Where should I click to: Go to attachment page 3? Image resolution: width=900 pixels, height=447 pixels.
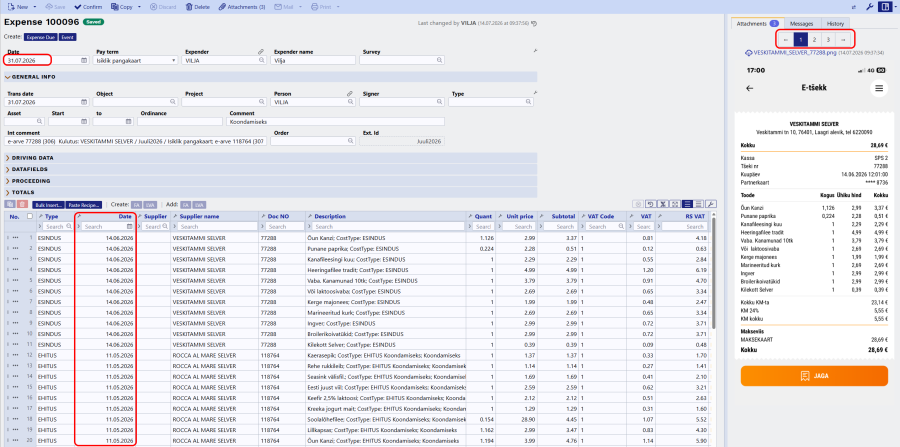tap(828, 39)
